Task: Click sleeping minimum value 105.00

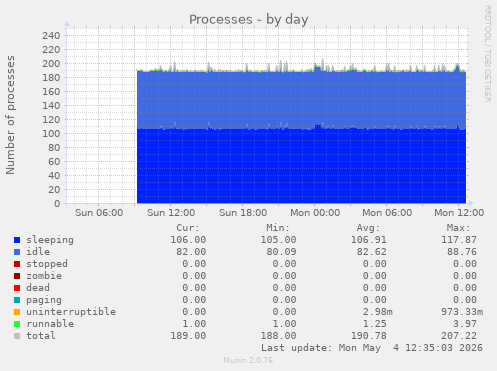Action: [x=278, y=240]
